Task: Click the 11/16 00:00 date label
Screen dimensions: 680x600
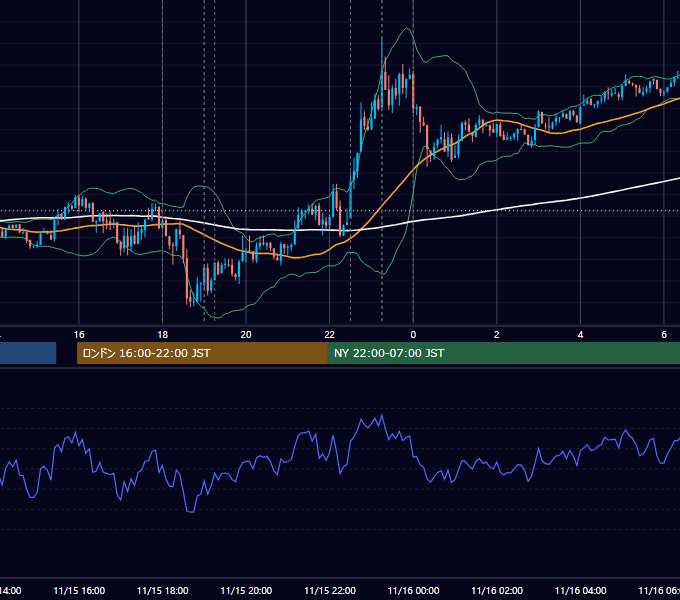Action: click(x=413, y=591)
